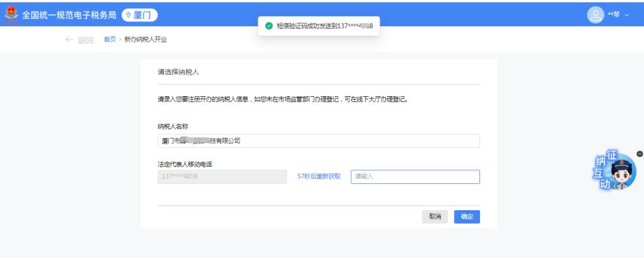Screen dimensions: 644x258
Task: Dismiss the 征纳互动 widget with minus icon
Action: tap(639, 153)
